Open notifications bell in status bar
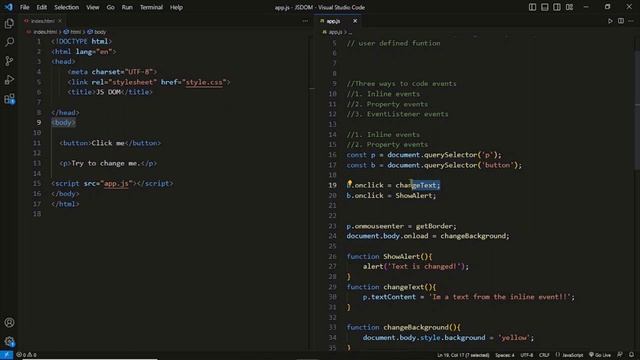Viewport: 640px width, 360px height. pyautogui.click(x=631, y=355)
